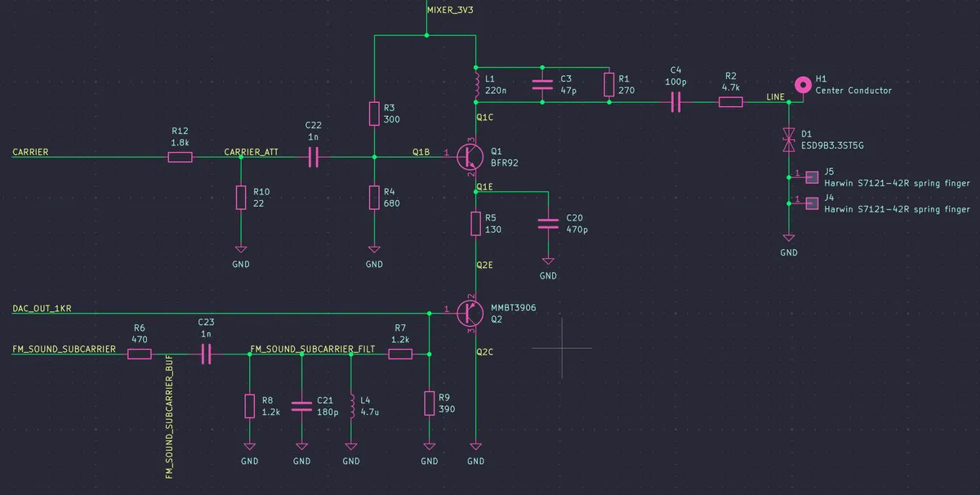Image resolution: width=980 pixels, height=495 pixels.
Task: Select the R8 resistor symbol
Action: (250, 406)
